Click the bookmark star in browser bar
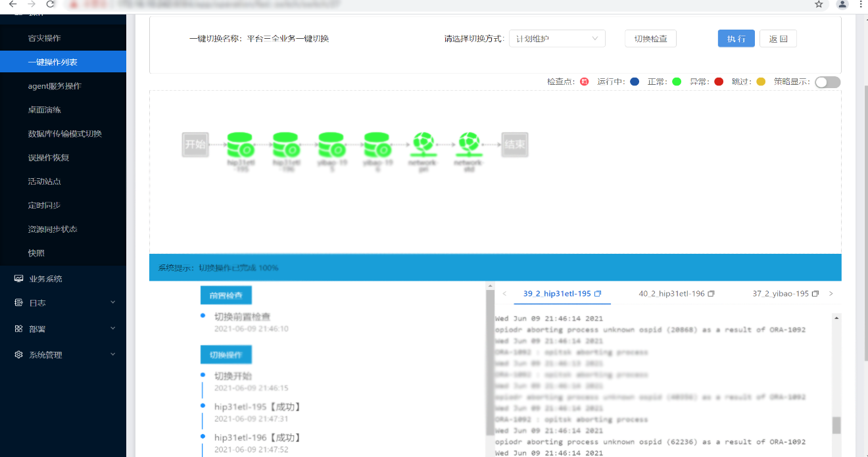868x457 pixels. tap(819, 5)
